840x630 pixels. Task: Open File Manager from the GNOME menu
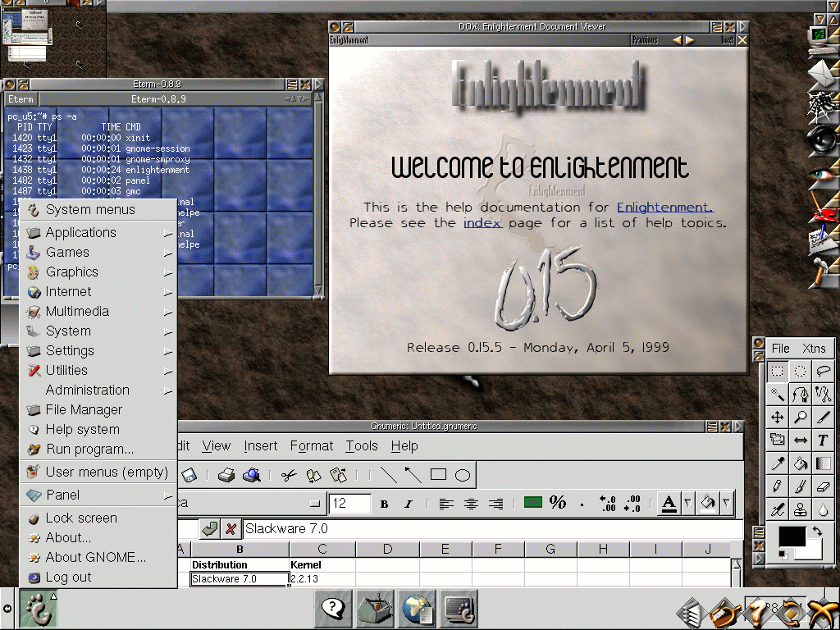(x=98, y=410)
